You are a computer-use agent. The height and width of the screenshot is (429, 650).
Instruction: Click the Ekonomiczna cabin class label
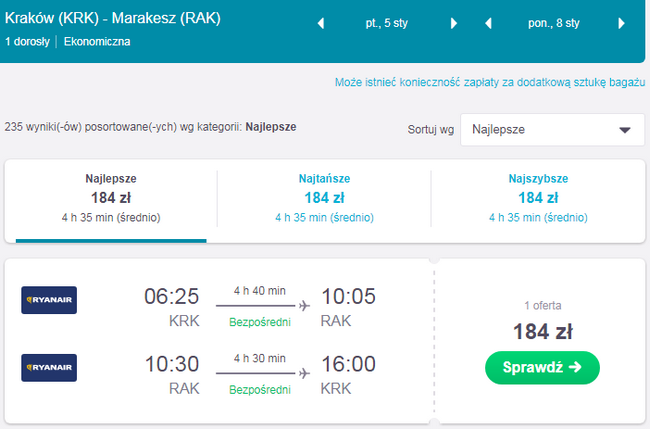point(97,42)
